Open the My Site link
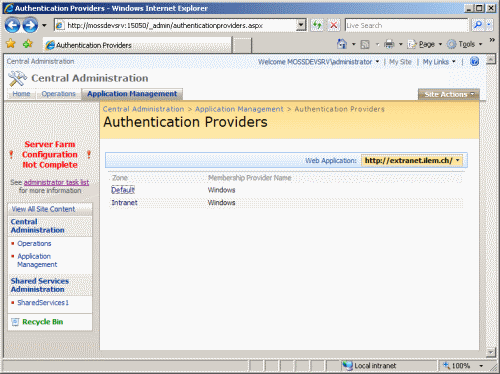Viewport: 500px width, 374px height. point(400,62)
